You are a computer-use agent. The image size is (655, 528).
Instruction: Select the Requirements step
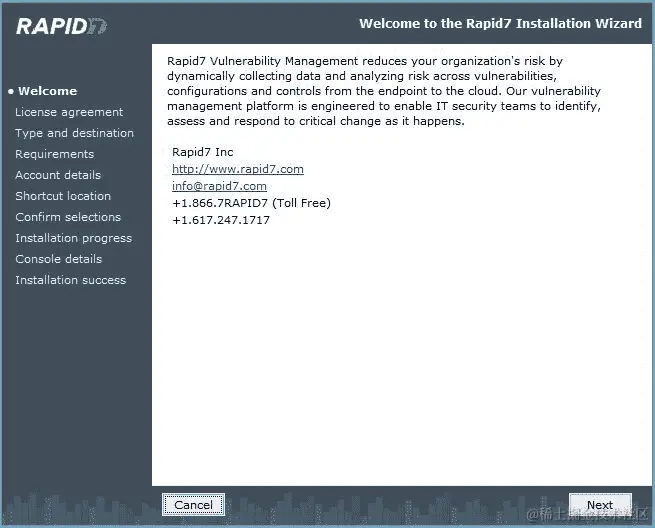(x=55, y=154)
